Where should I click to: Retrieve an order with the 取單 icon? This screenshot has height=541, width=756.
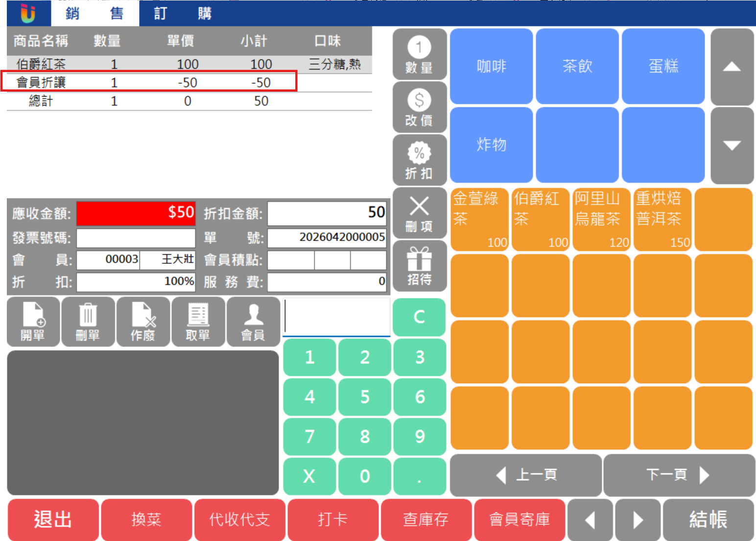point(198,322)
